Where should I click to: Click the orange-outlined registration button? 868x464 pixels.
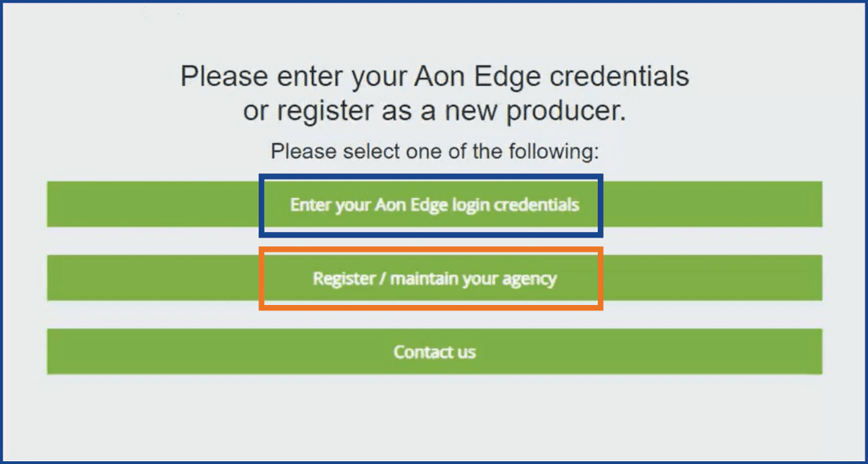pos(433,278)
